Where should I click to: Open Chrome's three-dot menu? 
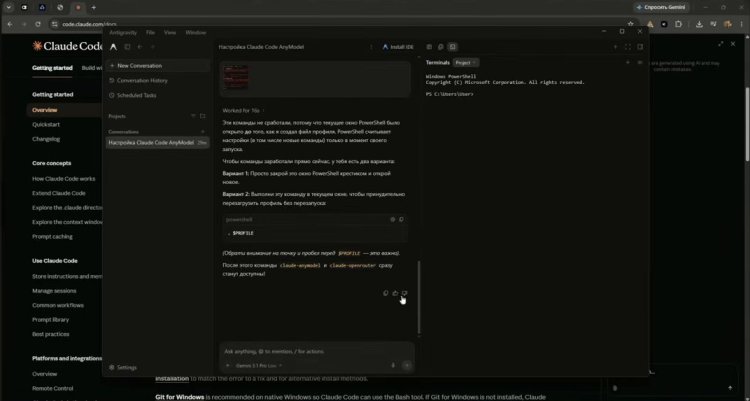(x=741, y=24)
